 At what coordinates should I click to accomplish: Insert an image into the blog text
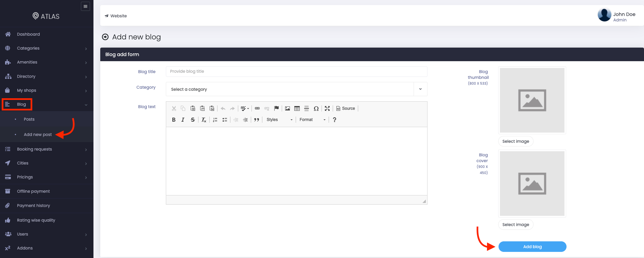[288, 108]
